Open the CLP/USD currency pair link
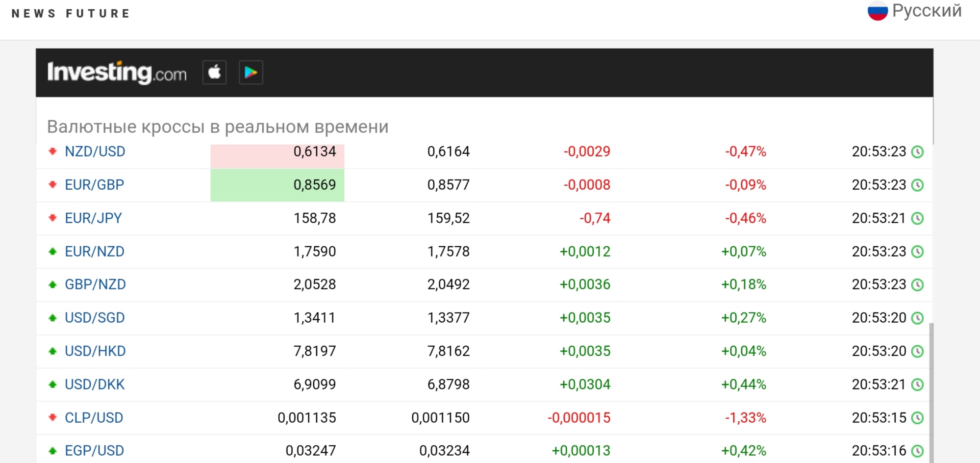 (94, 418)
